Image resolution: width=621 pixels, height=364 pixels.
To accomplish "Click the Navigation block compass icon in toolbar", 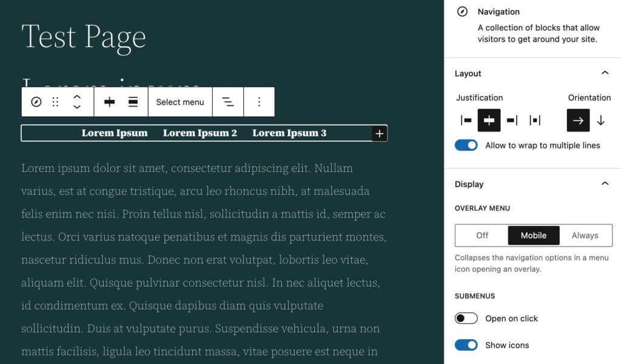I will point(36,102).
